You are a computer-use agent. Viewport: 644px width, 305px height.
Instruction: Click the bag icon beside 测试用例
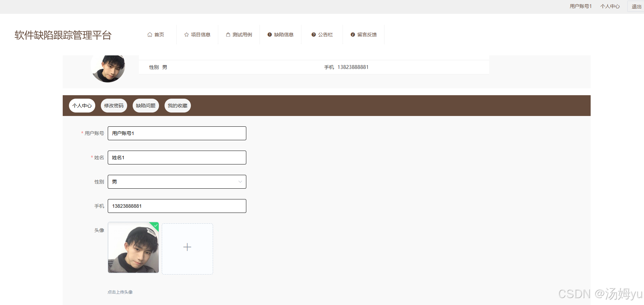pos(228,35)
